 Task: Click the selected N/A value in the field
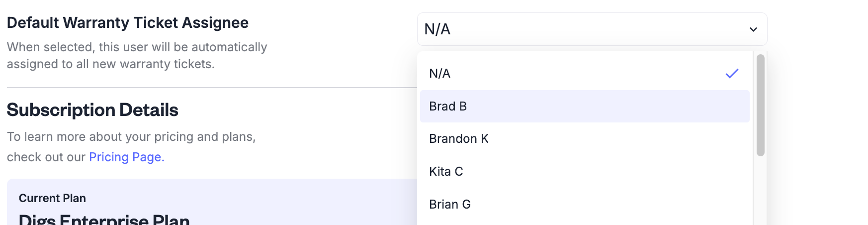point(437,29)
